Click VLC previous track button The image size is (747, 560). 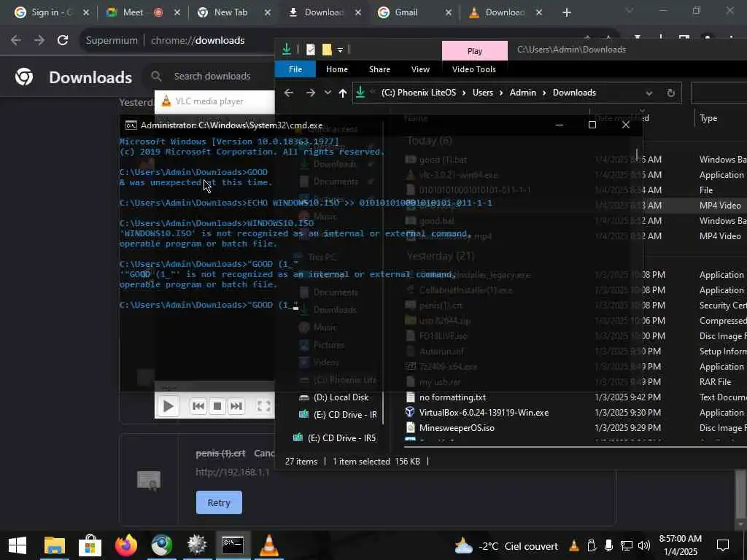198,406
